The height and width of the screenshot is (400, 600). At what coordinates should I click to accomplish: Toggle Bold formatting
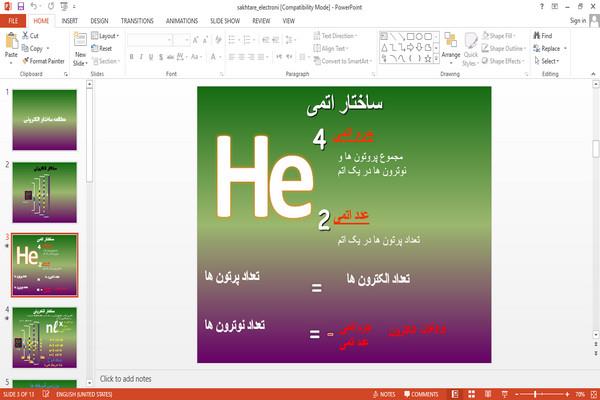click(x=132, y=57)
